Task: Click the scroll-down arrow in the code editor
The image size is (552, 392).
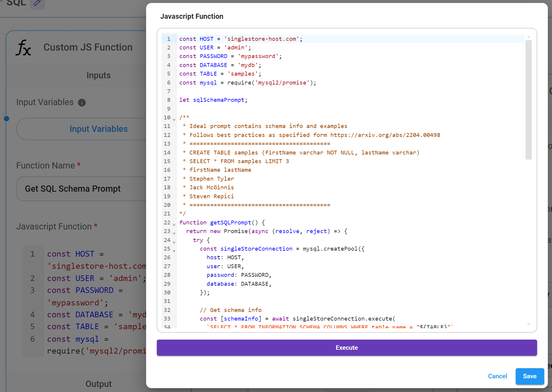Action: click(x=528, y=324)
